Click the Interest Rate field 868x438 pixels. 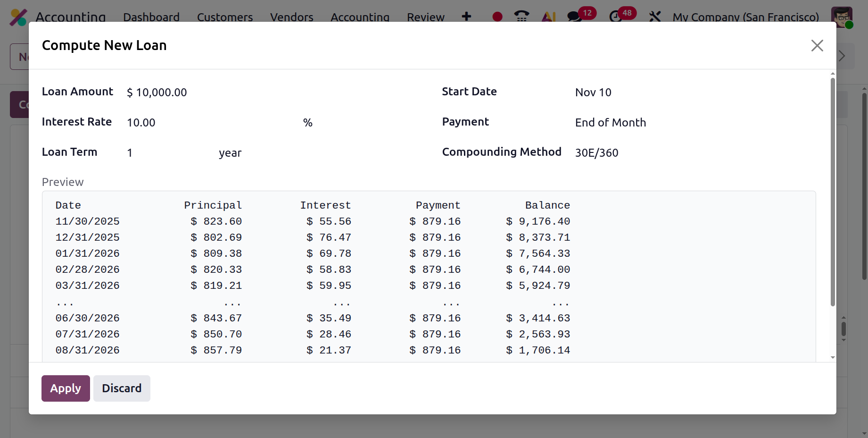click(x=212, y=123)
